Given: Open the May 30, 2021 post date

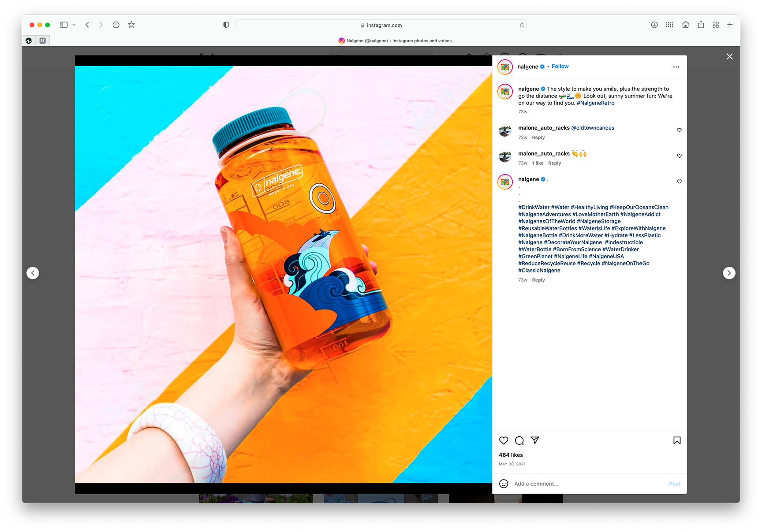Looking at the screenshot, I should 512,464.
